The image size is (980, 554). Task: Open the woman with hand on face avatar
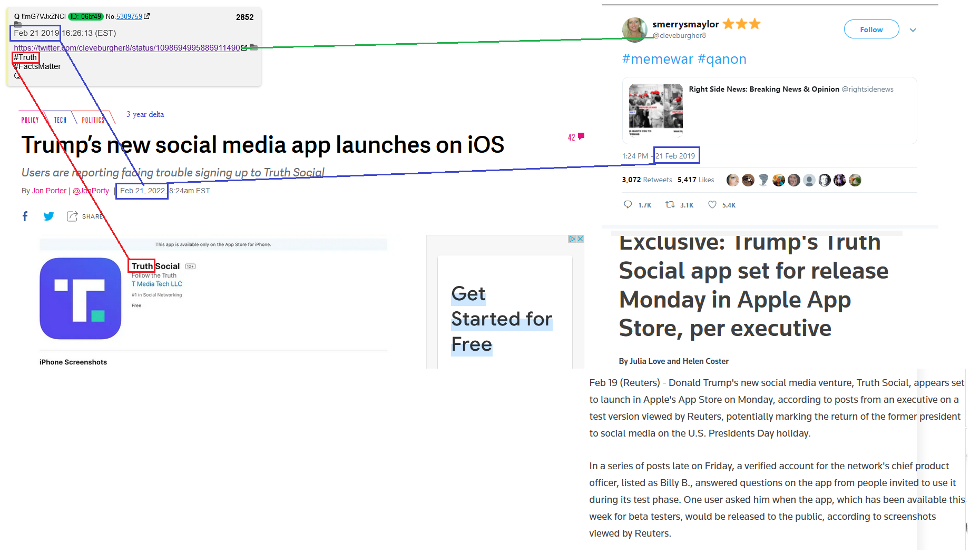pyautogui.click(x=794, y=180)
